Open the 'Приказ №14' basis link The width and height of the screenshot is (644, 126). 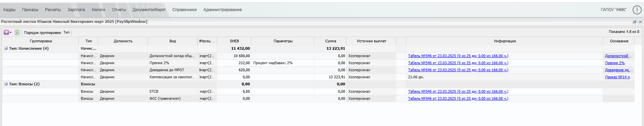[x=619, y=77]
